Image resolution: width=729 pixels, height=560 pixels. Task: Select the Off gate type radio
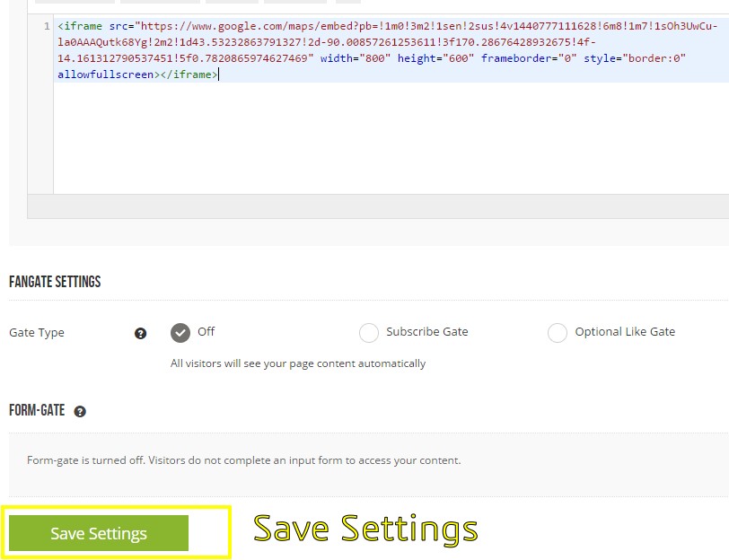point(180,333)
